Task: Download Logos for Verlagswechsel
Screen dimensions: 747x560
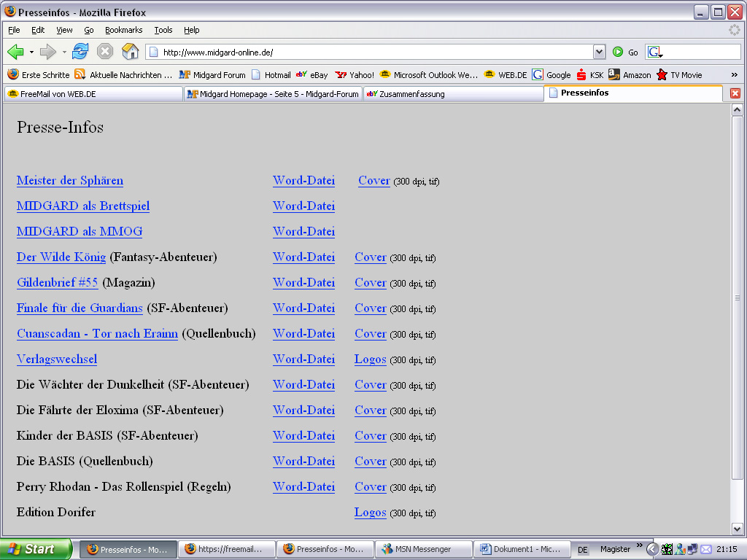Action: click(x=370, y=359)
